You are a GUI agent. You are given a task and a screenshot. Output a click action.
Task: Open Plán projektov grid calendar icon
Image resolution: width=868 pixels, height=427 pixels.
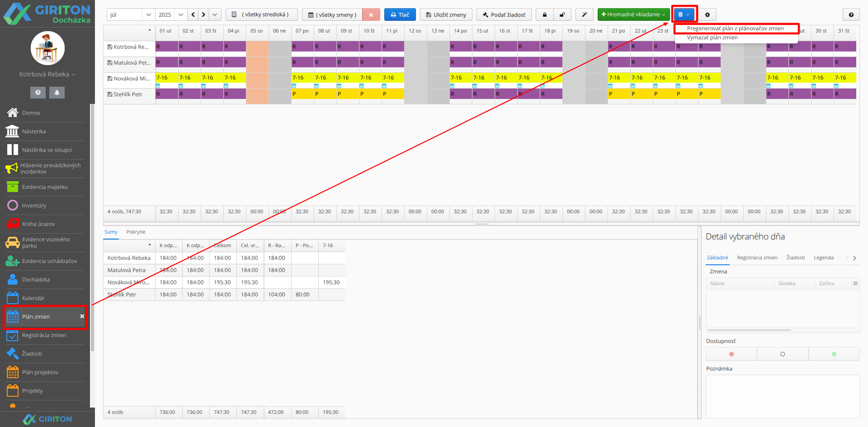pos(13,372)
